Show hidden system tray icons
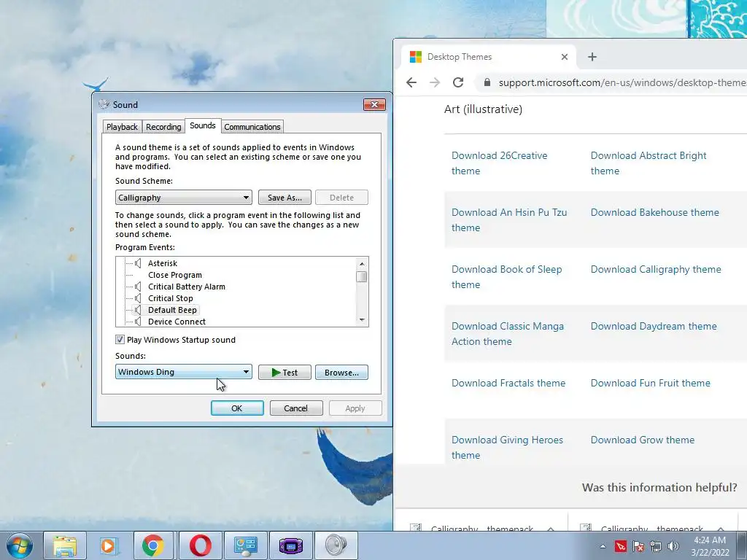This screenshot has width=747, height=560. pyautogui.click(x=603, y=546)
